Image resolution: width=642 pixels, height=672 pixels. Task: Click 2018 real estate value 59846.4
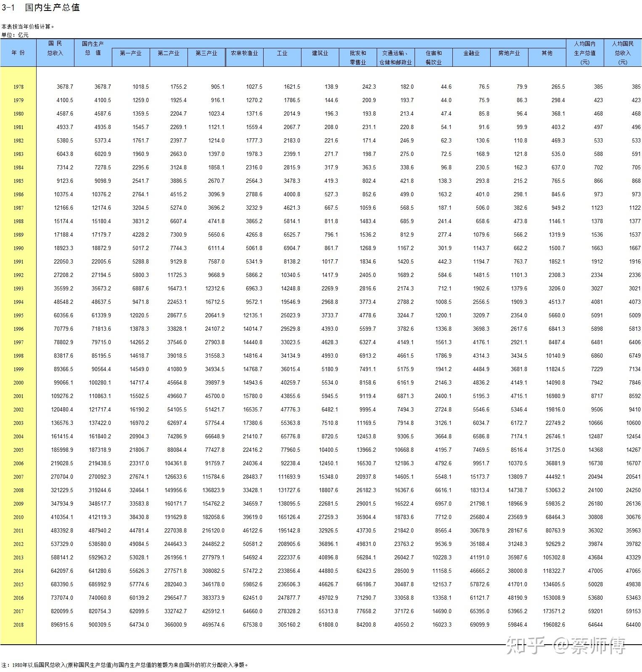tap(518, 625)
